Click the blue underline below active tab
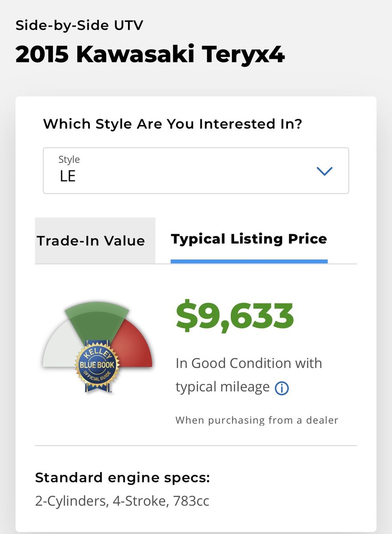 [249, 261]
